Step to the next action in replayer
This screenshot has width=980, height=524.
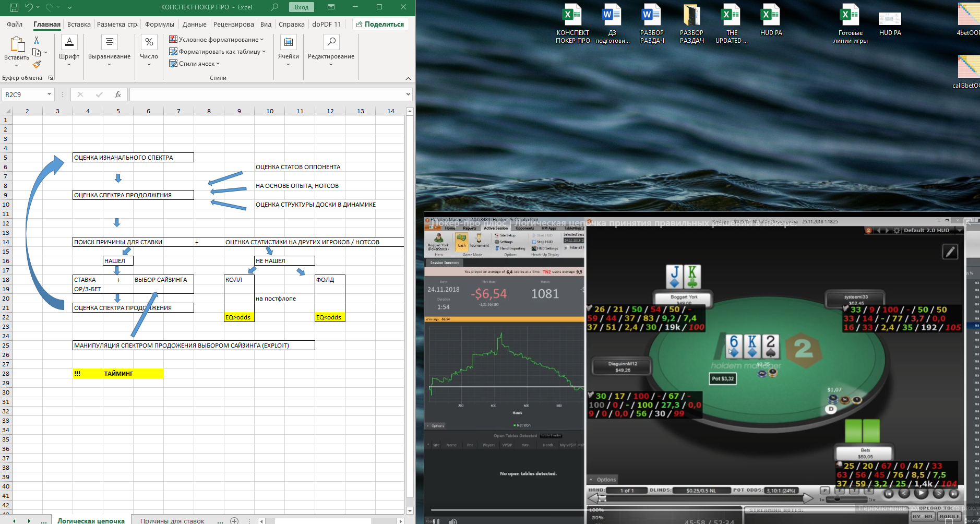click(x=938, y=493)
